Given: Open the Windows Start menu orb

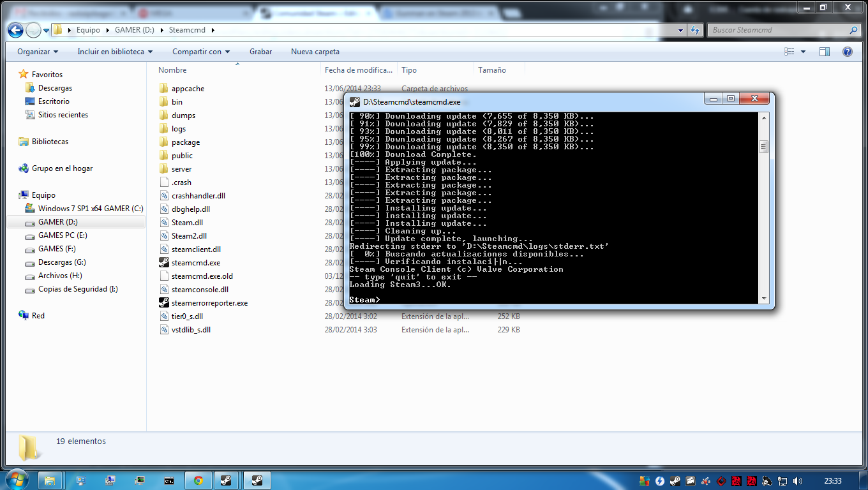Looking at the screenshot, I should (17, 480).
